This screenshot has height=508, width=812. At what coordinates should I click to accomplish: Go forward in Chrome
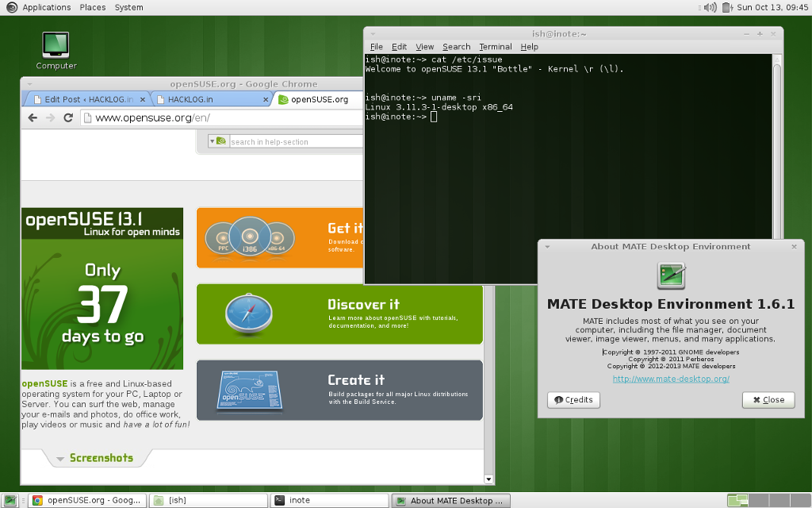(50, 117)
